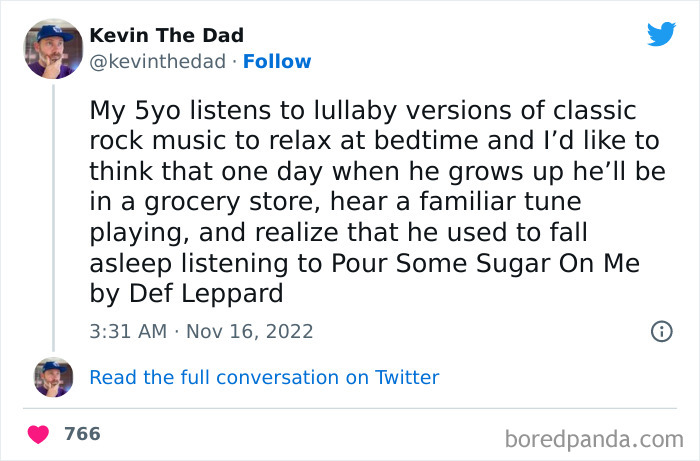Click the 766 likes count

pyautogui.click(x=82, y=434)
